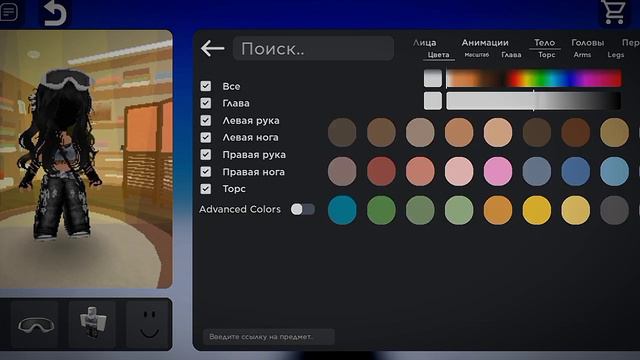Pick the golden tan swatch
This screenshot has height=360, width=640.
(x=614, y=132)
